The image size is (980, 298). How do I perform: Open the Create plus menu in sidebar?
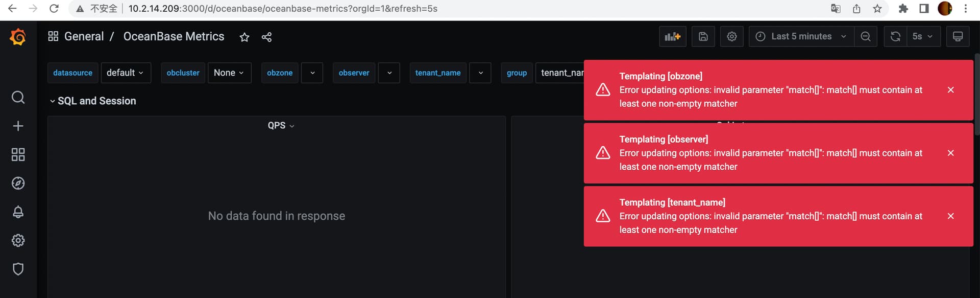tap(18, 126)
